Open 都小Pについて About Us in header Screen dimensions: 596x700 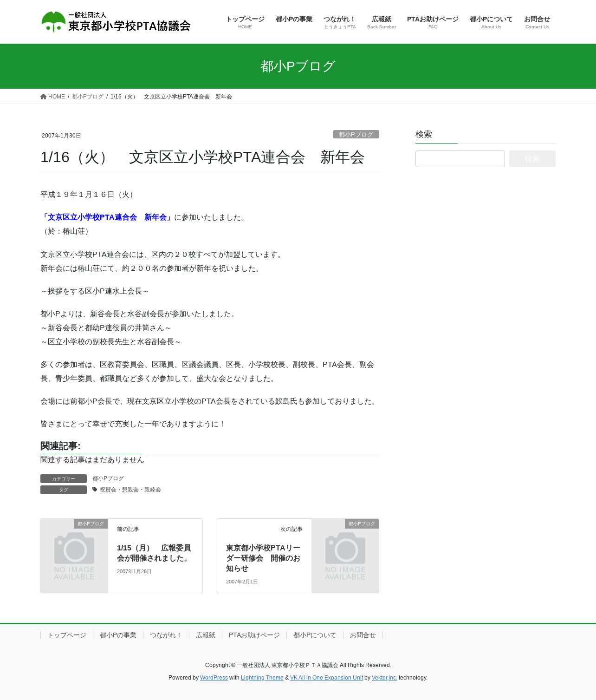(x=491, y=22)
